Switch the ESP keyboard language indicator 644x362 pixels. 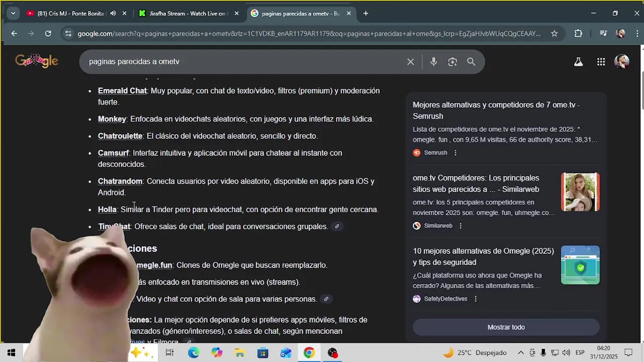pos(580,353)
